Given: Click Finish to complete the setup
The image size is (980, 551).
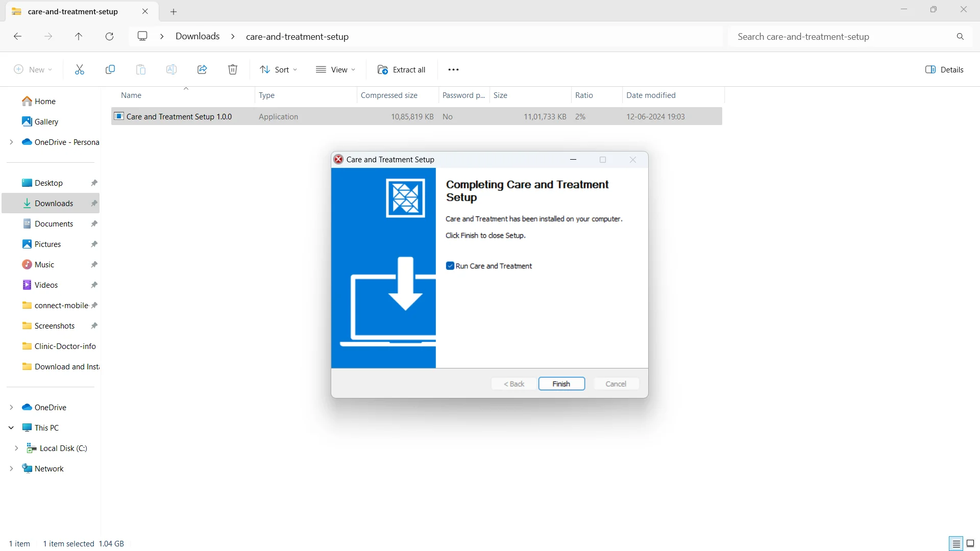Looking at the screenshot, I should coord(561,384).
